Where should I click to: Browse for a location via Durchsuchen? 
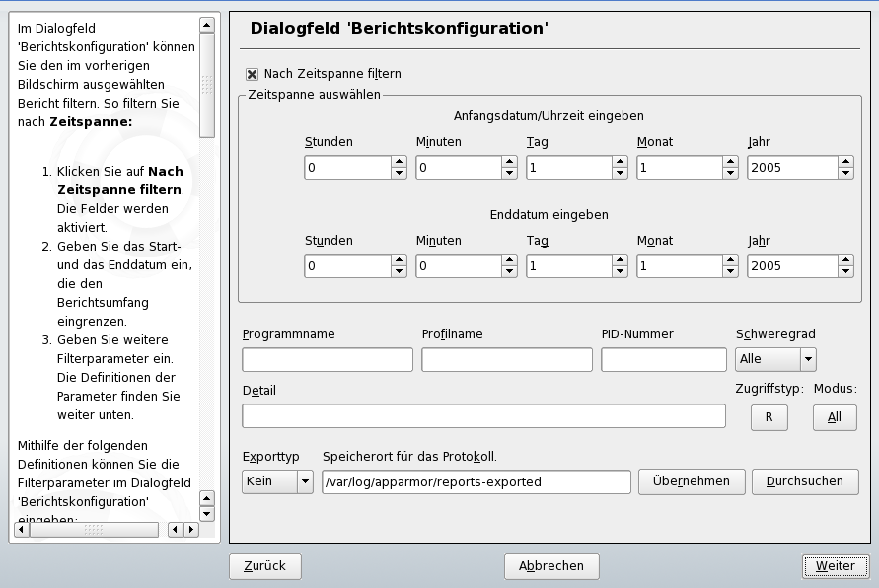[x=804, y=481]
